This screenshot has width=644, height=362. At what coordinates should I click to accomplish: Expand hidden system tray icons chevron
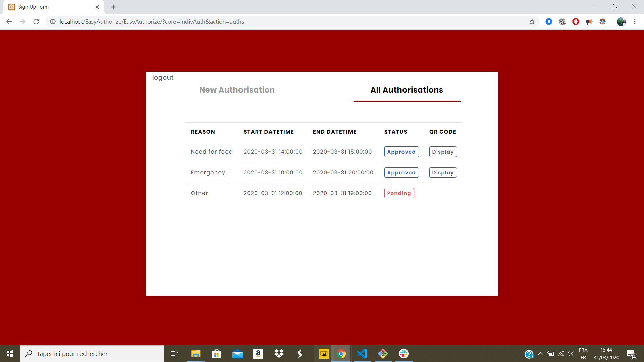[x=540, y=354]
